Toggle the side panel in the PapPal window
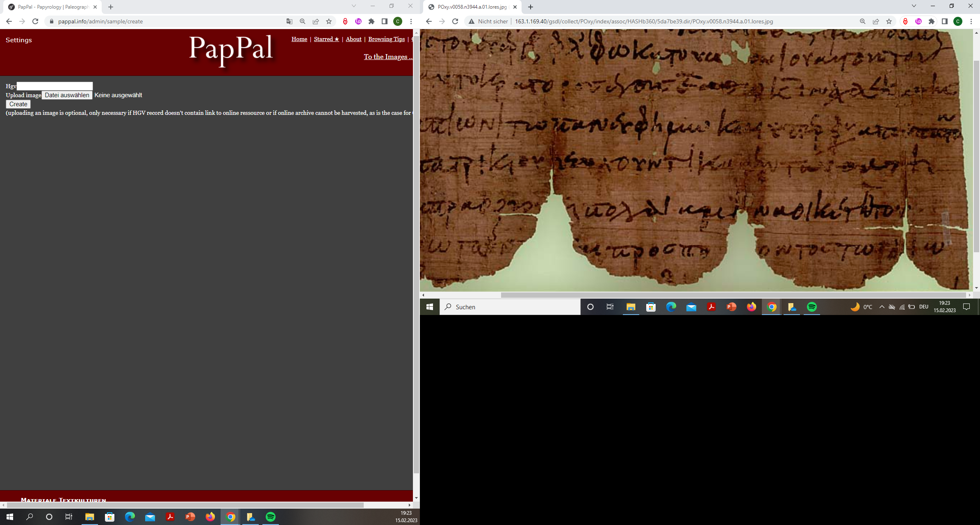The width and height of the screenshot is (980, 525). (x=385, y=21)
